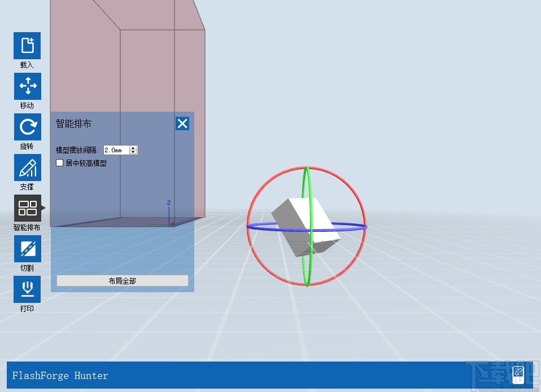Viewport: 541px width, 392px height.
Task: Close the 智能排布 dialog
Action: [x=182, y=123]
